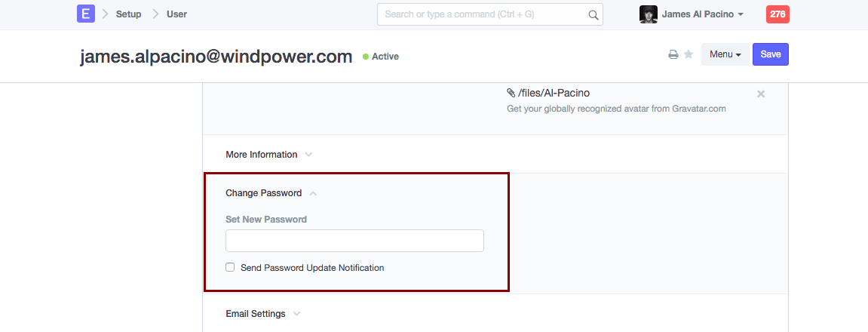
Task: Click the James Al Pacino avatar
Action: (x=648, y=14)
